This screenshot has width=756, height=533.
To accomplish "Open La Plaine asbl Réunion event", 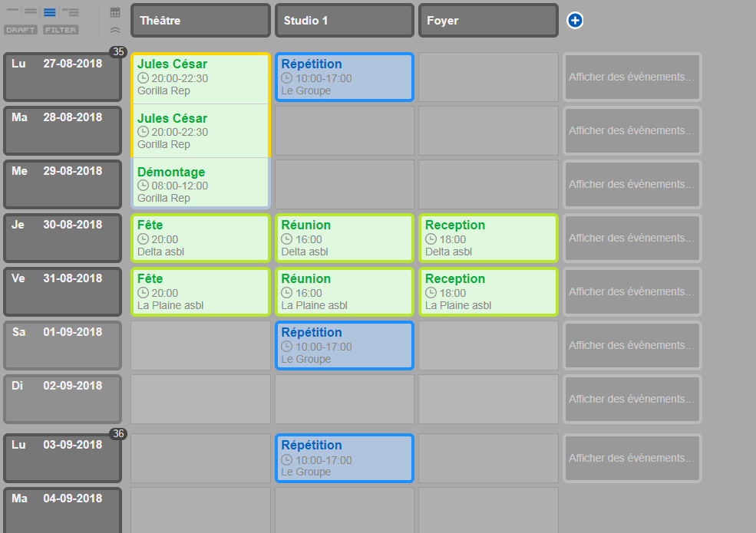I will (x=344, y=291).
